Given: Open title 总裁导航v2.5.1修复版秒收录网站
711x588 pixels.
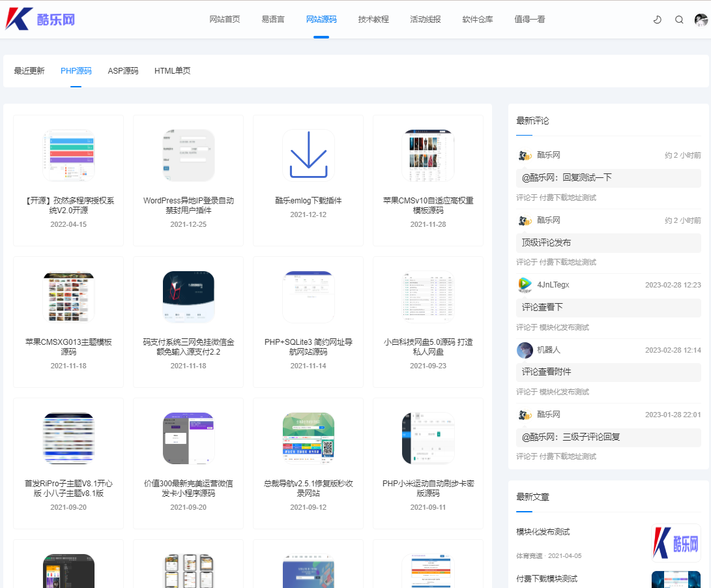Looking at the screenshot, I should click(308, 489).
